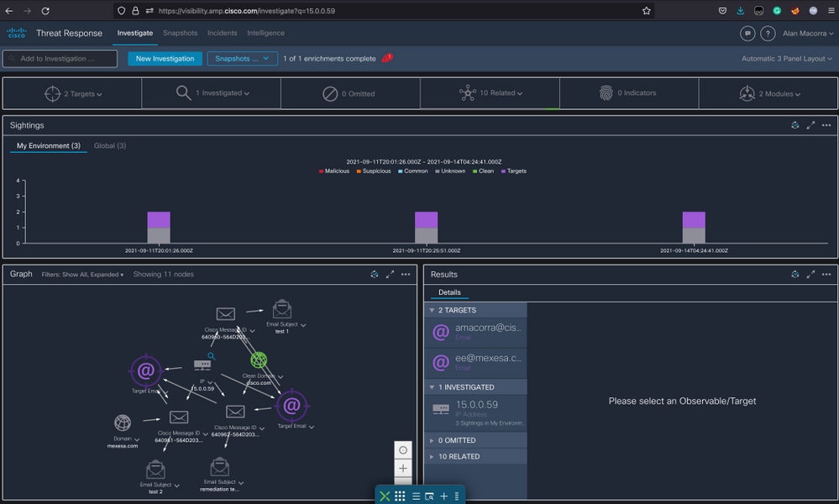Click the graph zoom-in plus button
The image size is (839, 504).
tap(403, 468)
